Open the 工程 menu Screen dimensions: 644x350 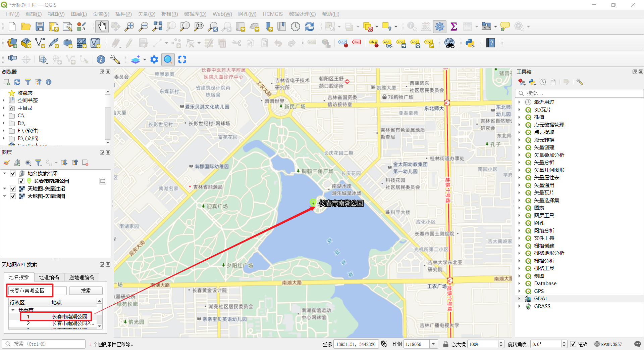[12, 14]
